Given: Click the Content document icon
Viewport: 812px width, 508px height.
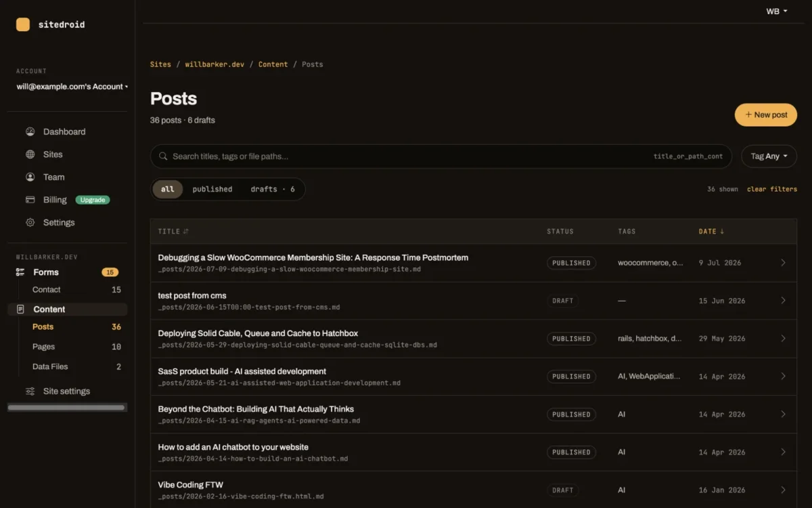Looking at the screenshot, I should [x=20, y=309].
